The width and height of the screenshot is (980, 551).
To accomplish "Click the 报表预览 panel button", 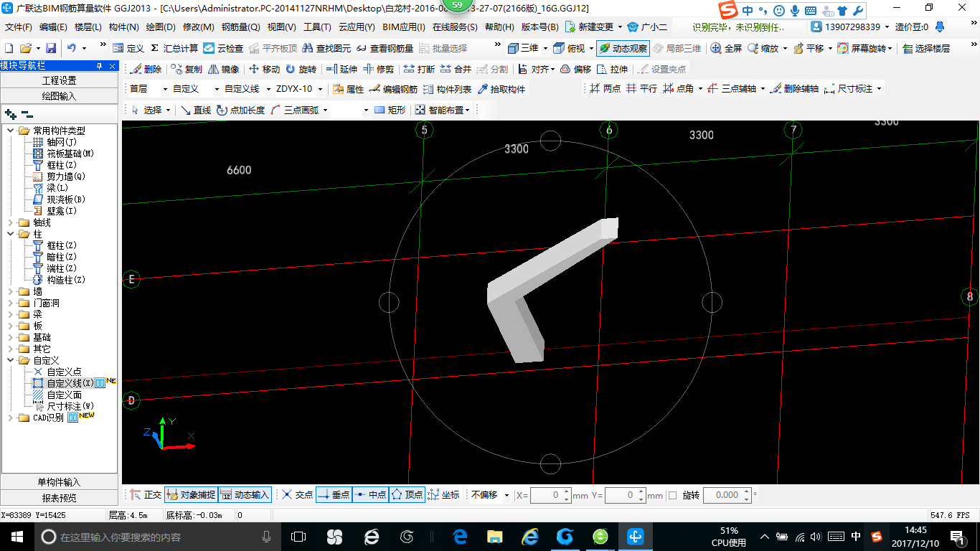I will coord(59,498).
